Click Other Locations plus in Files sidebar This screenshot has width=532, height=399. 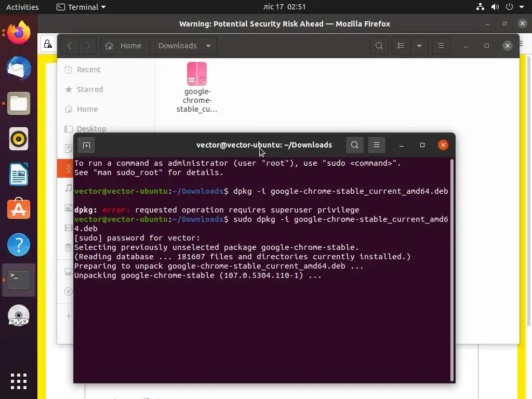coord(68,316)
